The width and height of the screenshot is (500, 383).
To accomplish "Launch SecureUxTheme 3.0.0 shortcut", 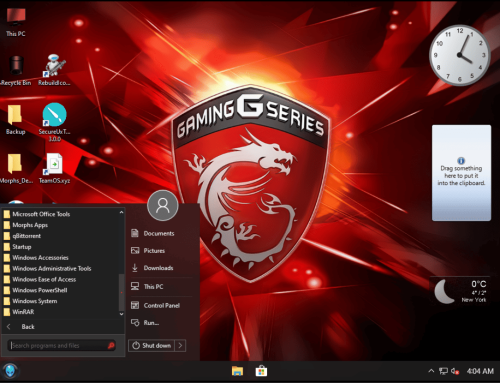I will tap(54, 122).
